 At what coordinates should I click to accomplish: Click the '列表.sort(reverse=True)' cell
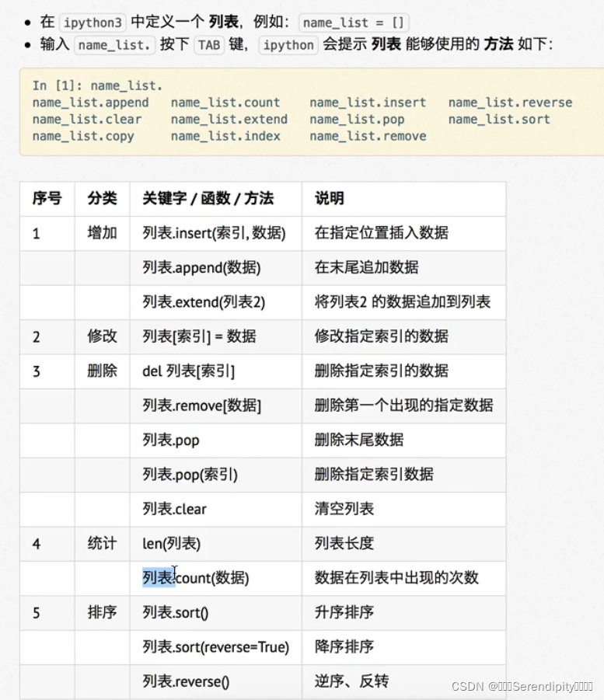216,647
